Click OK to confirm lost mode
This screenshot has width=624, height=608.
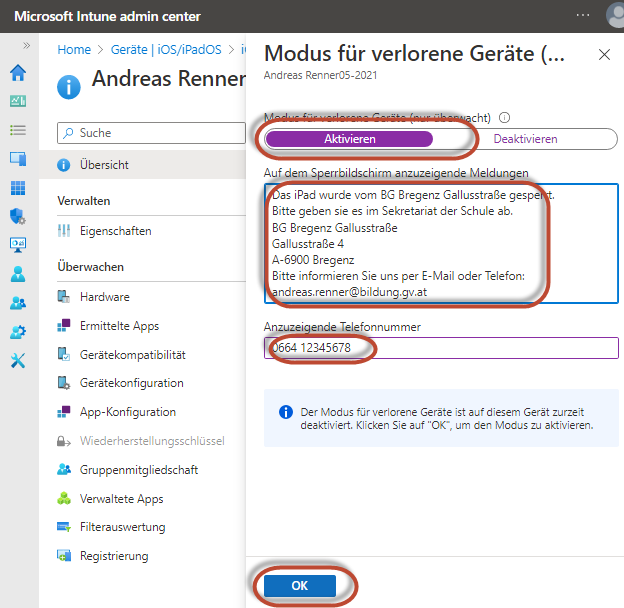click(x=300, y=586)
